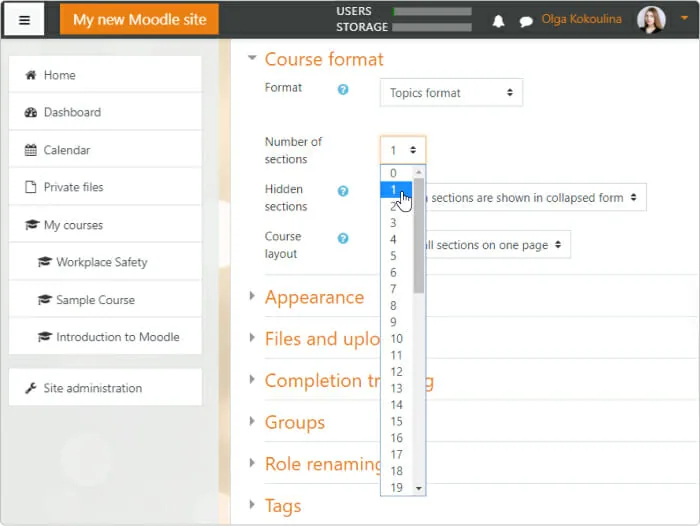Open the notifications bell
Viewport: 700px width, 526px height.
[498, 21]
